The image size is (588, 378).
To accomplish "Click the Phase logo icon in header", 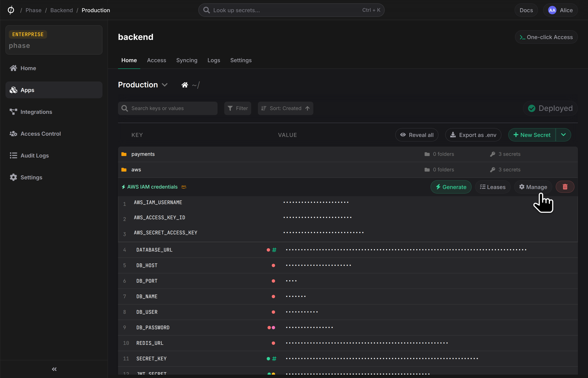I will pyautogui.click(x=11, y=10).
